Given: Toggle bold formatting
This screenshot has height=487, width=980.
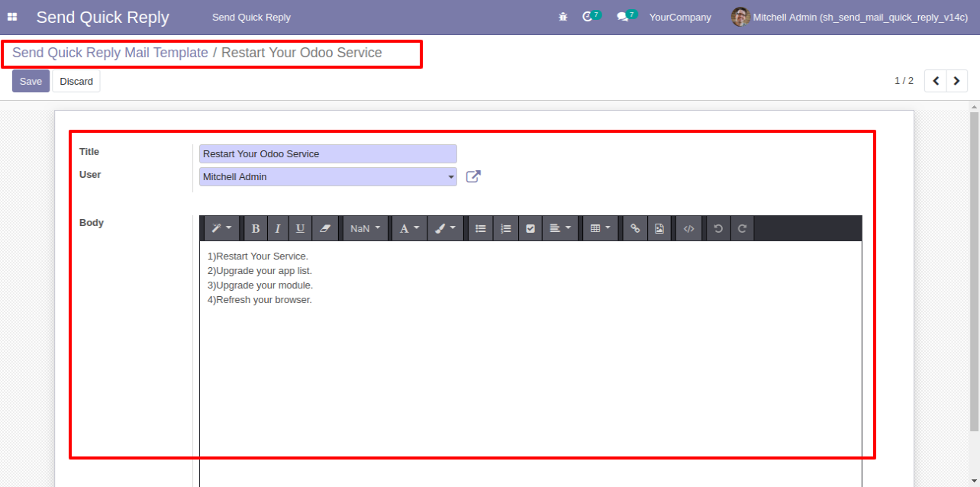Looking at the screenshot, I should [x=256, y=228].
